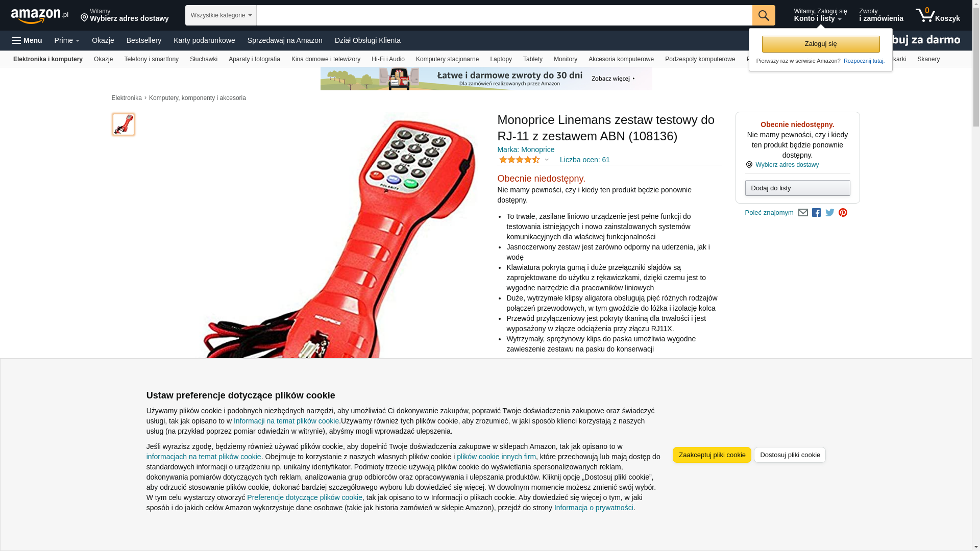980x551 pixels.
Task: Share product on Facebook icon
Action: click(x=816, y=213)
